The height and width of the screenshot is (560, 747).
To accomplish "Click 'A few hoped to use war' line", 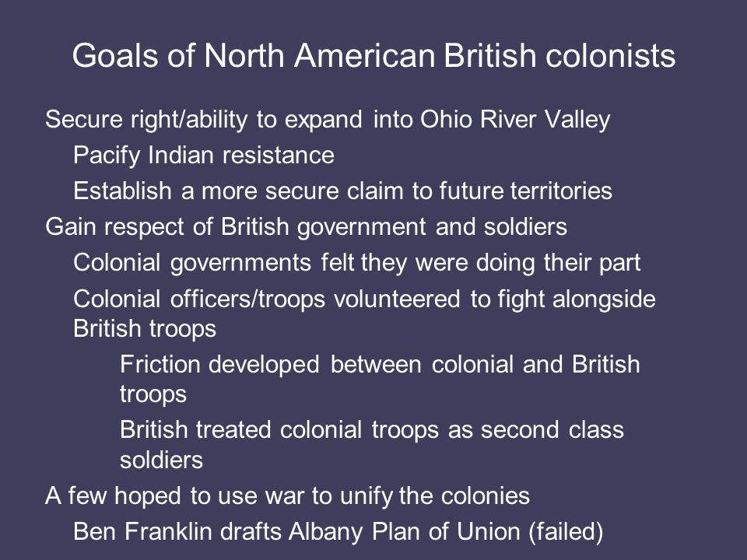I will tap(287, 495).
